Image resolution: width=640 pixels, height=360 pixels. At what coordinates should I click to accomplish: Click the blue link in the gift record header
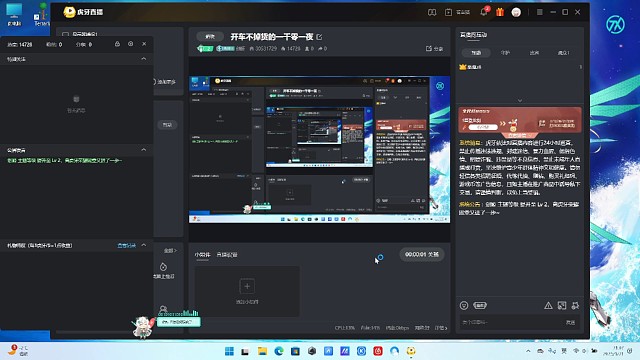[x=127, y=245]
